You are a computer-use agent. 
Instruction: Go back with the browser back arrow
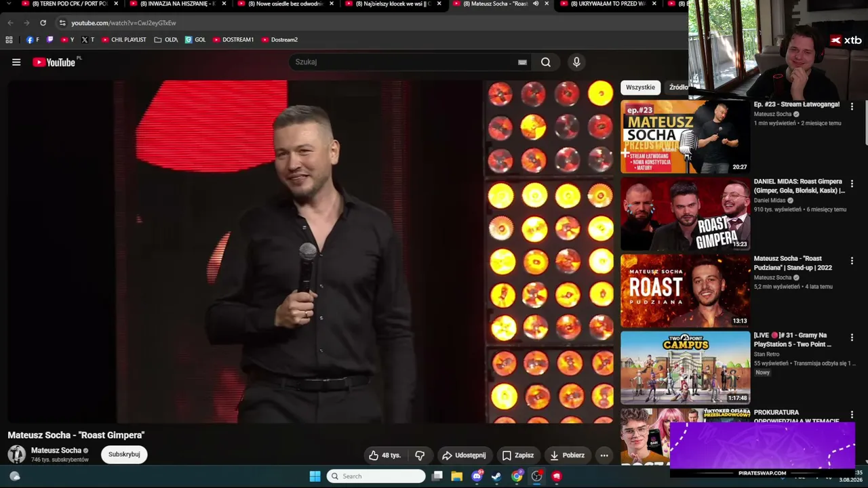pos(10,23)
